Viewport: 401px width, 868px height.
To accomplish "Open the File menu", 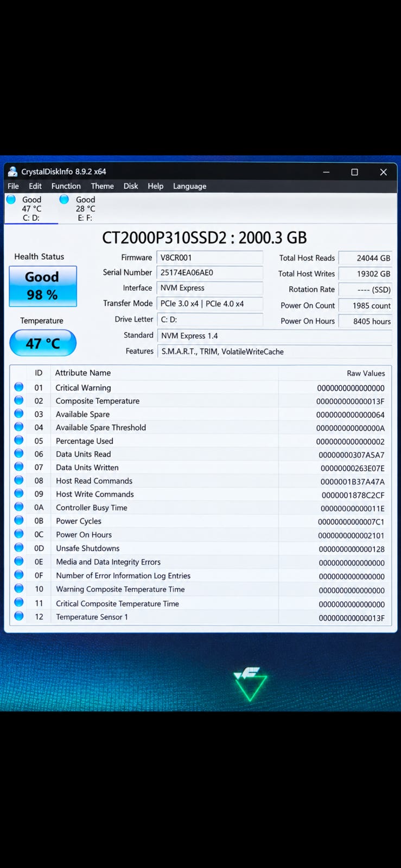I will coord(13,186).
